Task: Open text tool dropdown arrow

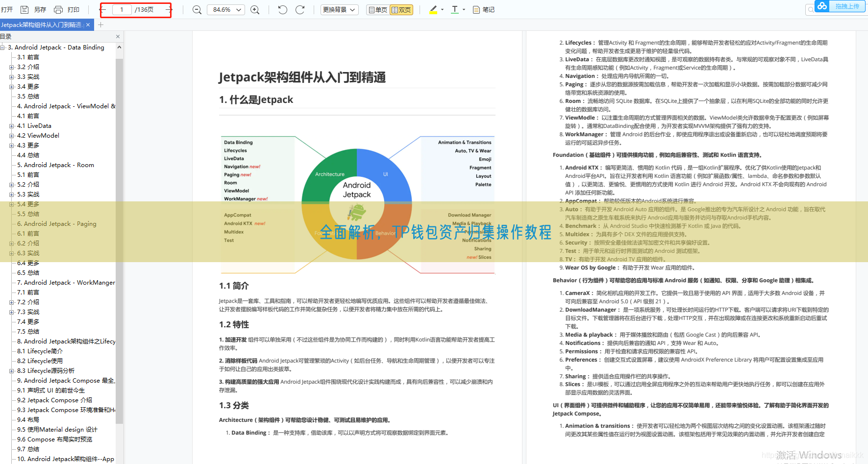Action: click(464, 10)
